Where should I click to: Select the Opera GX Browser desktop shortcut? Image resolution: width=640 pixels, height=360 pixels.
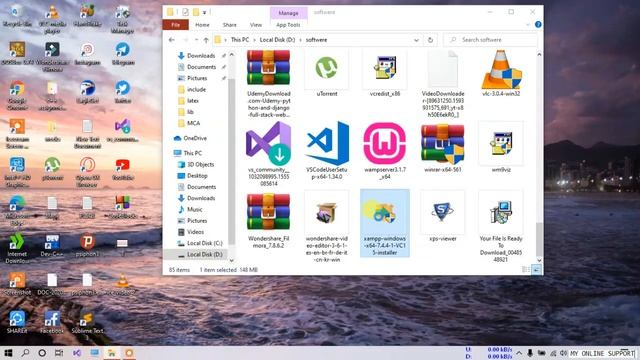(87, 172)
